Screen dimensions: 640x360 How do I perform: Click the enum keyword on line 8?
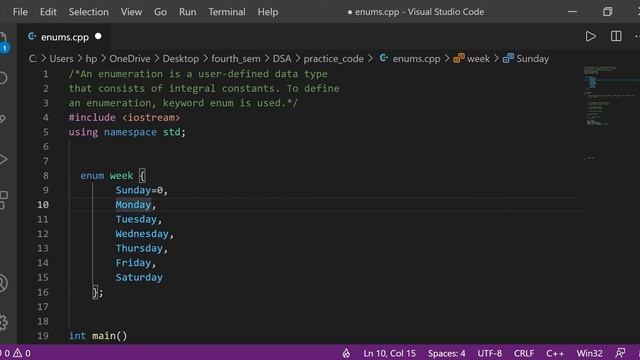(x=92, y=176)
